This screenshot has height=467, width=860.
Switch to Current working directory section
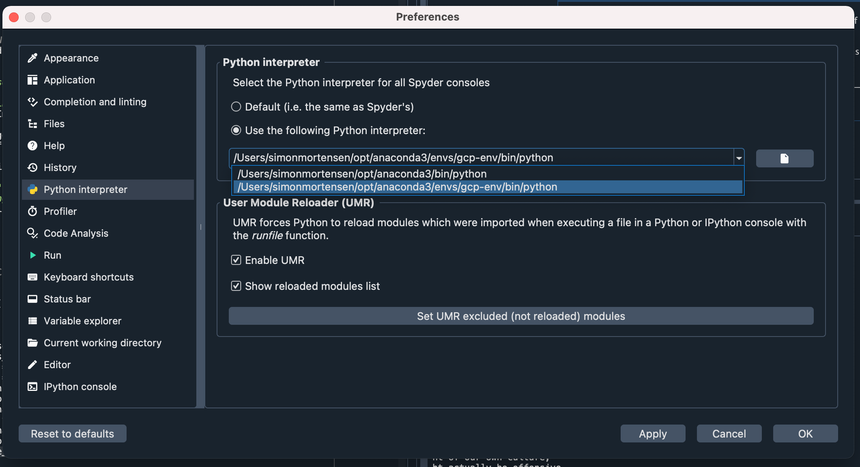102,343
